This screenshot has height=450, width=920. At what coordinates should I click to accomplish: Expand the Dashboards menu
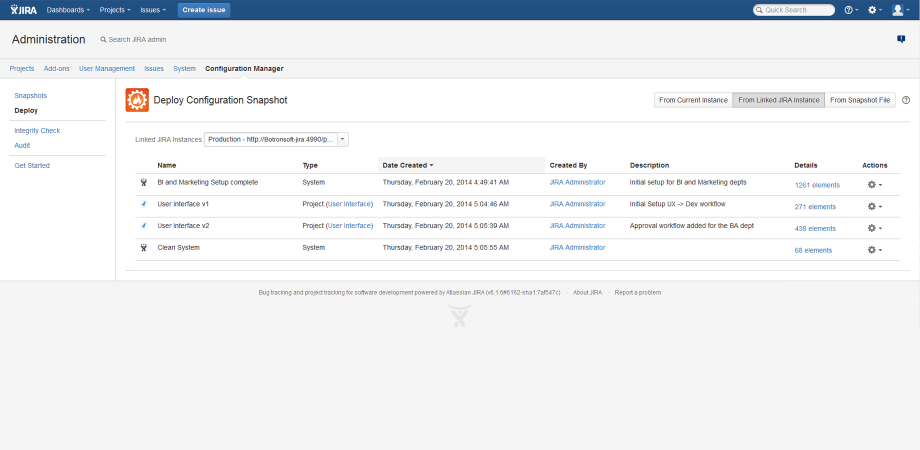[x=69, y=10]
